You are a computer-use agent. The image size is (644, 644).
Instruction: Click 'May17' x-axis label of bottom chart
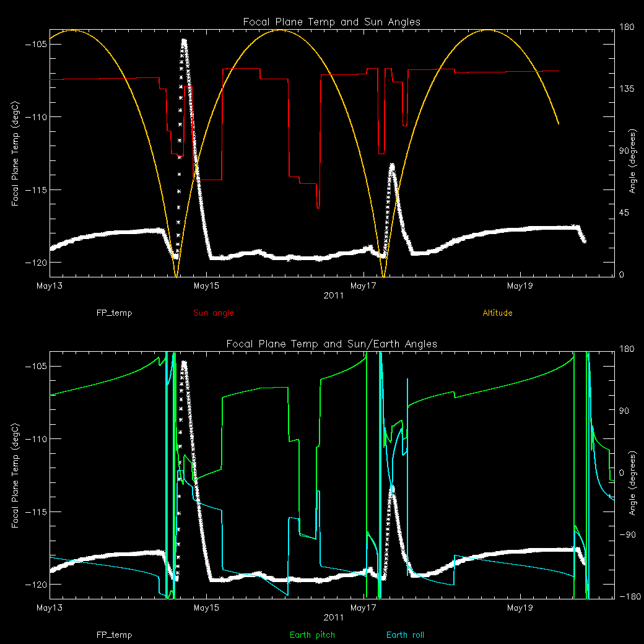[x=363, y=608]
